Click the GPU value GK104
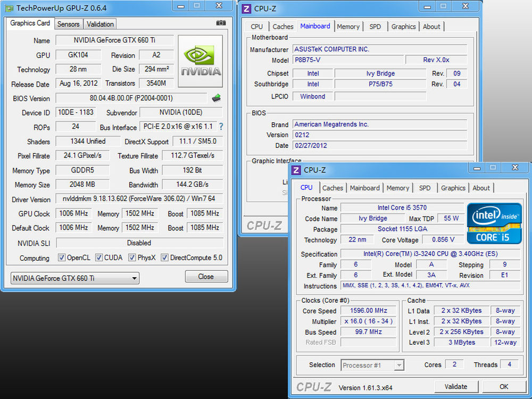 [x=78, y=55]
